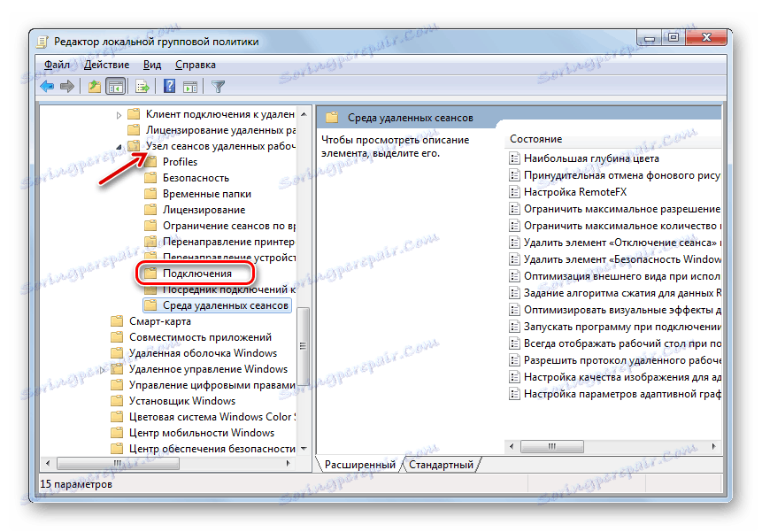This screenshot has height=532, width=762.
Task: Click the Export list toolbar icon
Action: point(142,87)
